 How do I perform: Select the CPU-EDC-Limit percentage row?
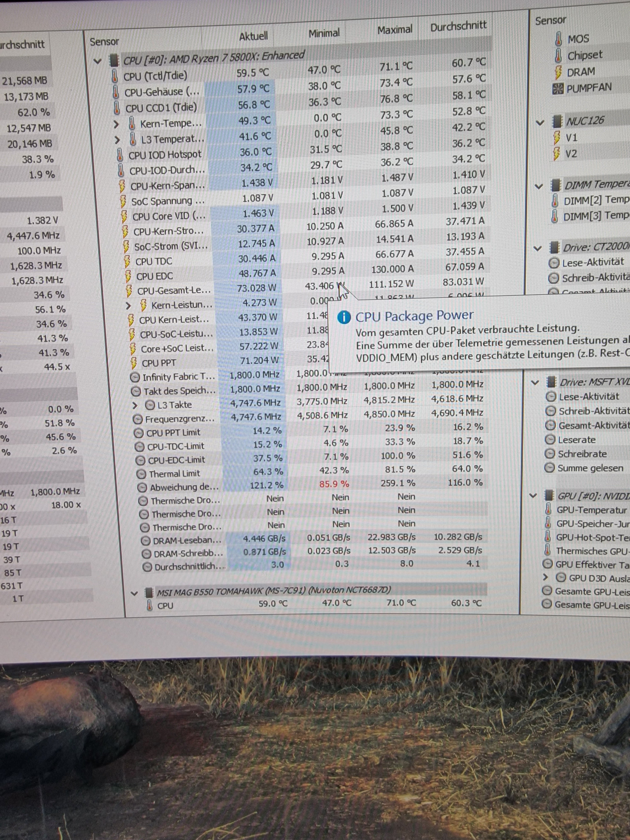[x=176, y=460]
